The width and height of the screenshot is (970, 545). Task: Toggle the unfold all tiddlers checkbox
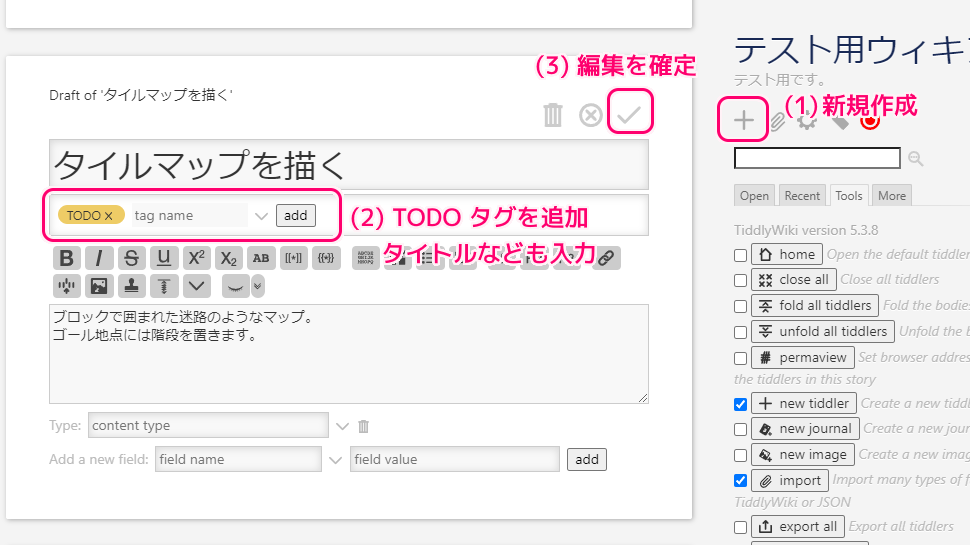coord(740,332)
